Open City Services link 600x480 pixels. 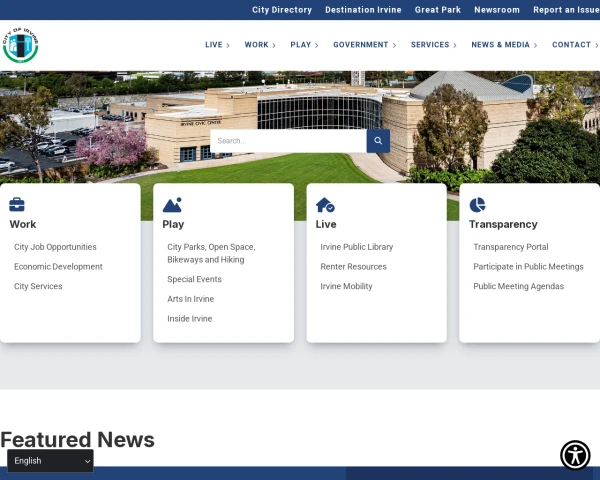tap(38, 286)
